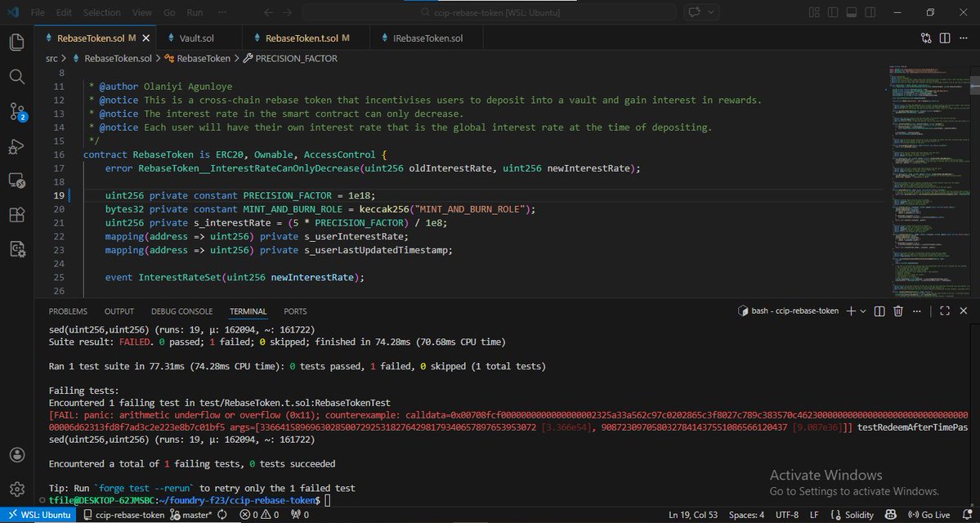Viewport: 980px width, 523px height.
Task: Open the Copilot chat dropdown arrow
Action: coord(711,12)
